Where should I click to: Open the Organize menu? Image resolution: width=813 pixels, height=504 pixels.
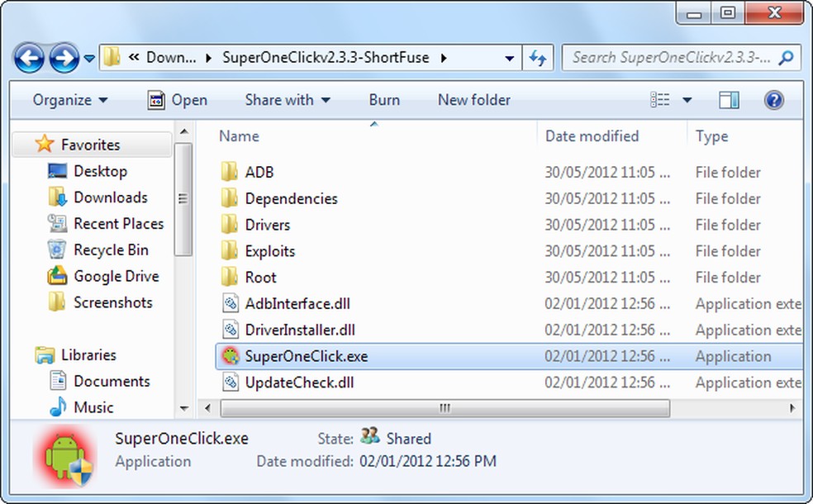click(70, 99)
